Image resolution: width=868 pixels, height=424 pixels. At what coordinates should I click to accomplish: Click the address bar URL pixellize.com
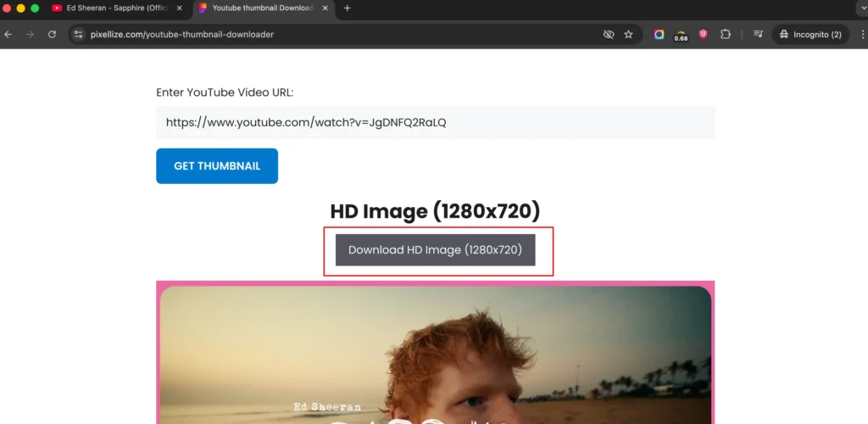pos(182,34)
